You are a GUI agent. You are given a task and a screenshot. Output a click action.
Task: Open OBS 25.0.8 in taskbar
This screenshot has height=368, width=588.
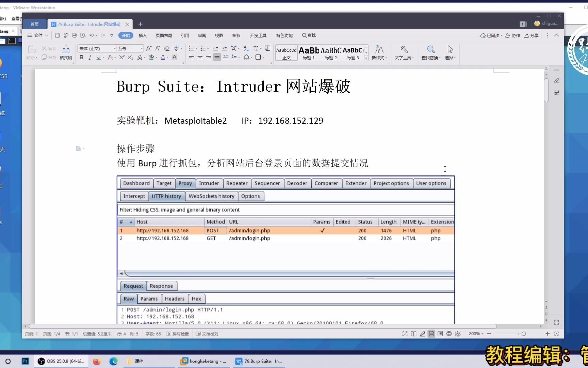pos(61,361)
